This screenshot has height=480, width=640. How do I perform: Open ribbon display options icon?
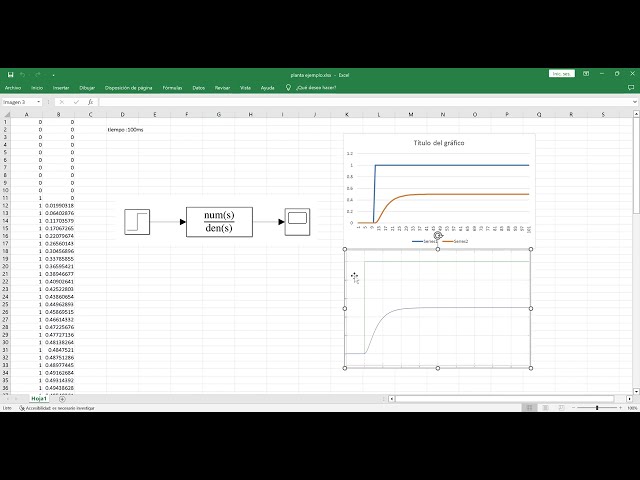coord(586,74)
